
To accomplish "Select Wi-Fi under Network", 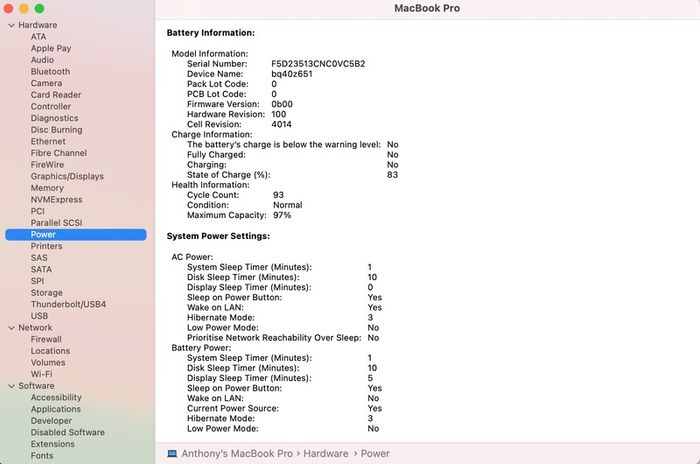I will pos(42,374).
